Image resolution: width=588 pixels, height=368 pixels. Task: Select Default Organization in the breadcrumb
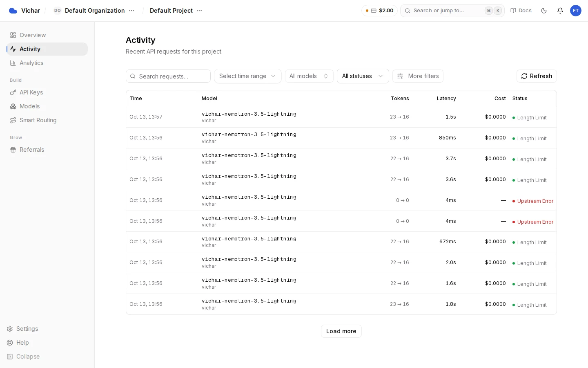pyautogui.click(x=95, y=11)
